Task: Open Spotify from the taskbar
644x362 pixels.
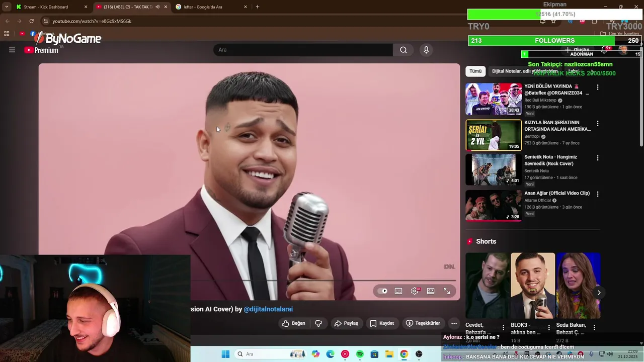Action: coord(360,354)
